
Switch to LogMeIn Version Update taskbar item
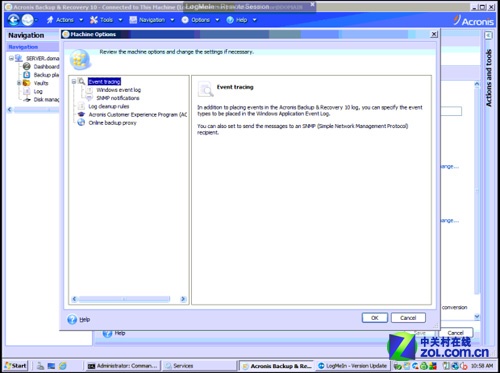[353, 366]
